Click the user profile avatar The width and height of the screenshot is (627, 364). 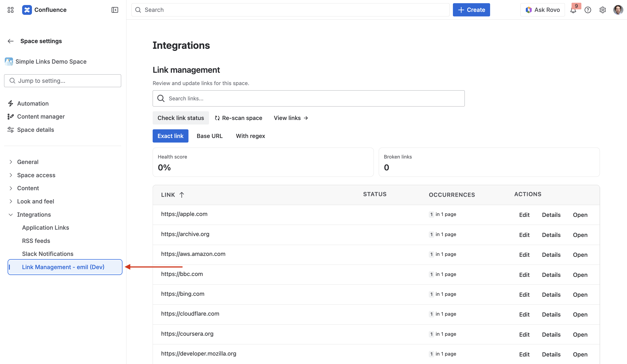(x=618, y=10)
